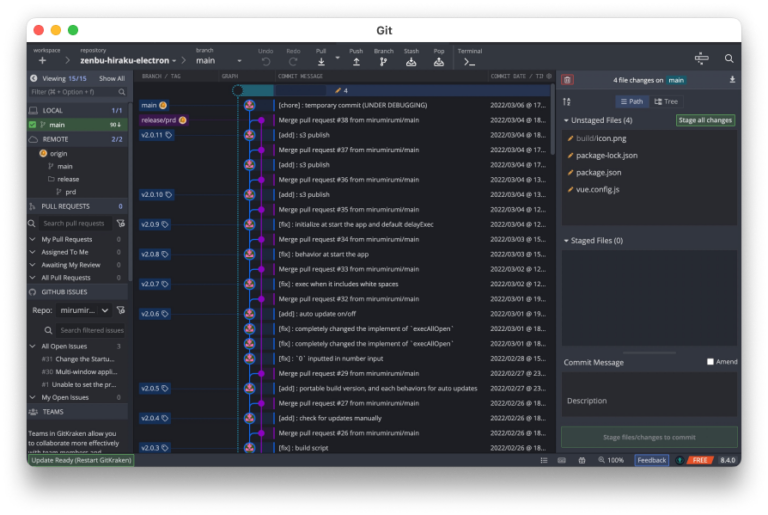Collapse All Open Issues

[x=32, y=346]
